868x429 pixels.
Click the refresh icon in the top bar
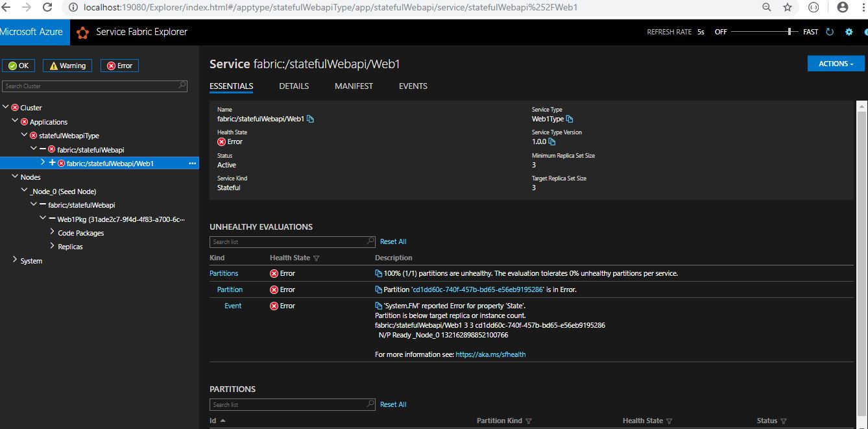point(830,31)
